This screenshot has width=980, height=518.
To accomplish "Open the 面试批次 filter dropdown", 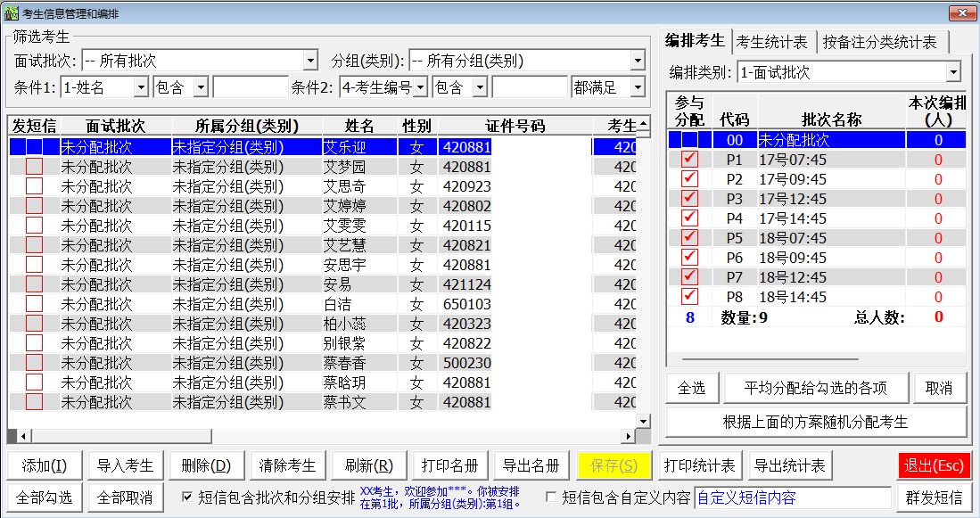I will coord(310,60).
